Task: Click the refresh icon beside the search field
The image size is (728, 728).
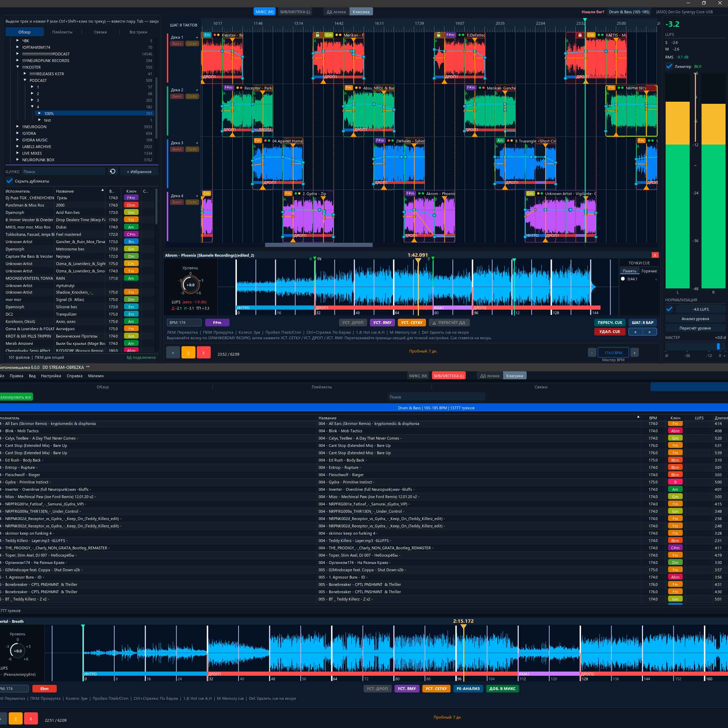Action: pyautogui.click(x=112, y=171)
